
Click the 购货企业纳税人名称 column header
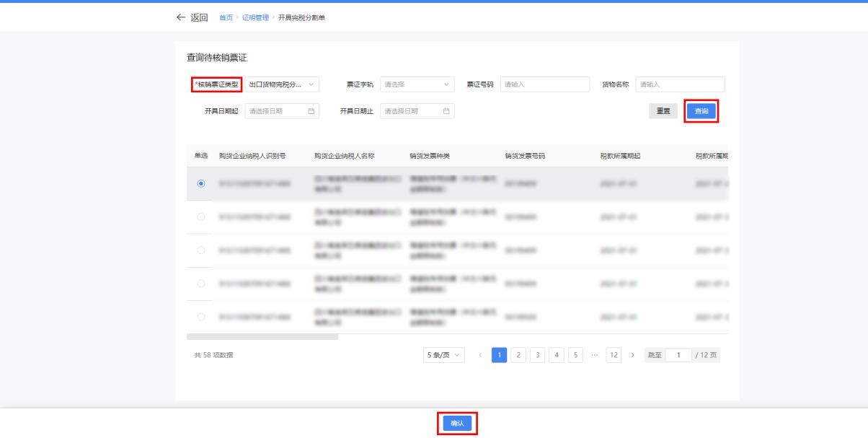[x=344, y=155]
